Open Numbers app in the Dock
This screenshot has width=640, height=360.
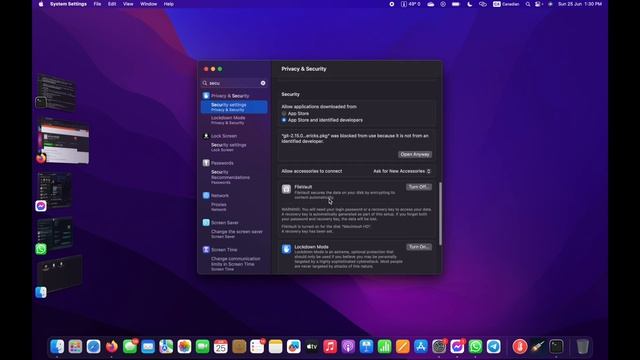(384, 347)
